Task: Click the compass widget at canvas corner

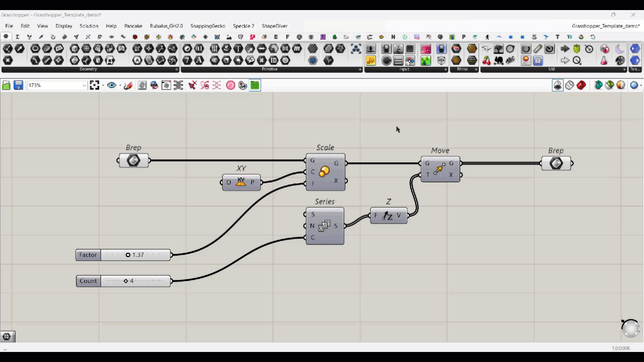Action: tap(630, 328)
